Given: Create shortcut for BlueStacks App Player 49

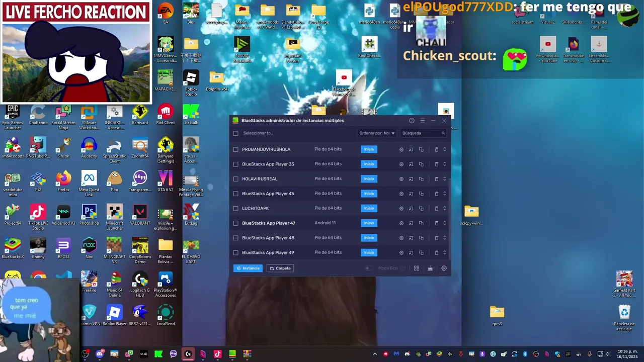Looking at the screenshot, I should (411, 252).
